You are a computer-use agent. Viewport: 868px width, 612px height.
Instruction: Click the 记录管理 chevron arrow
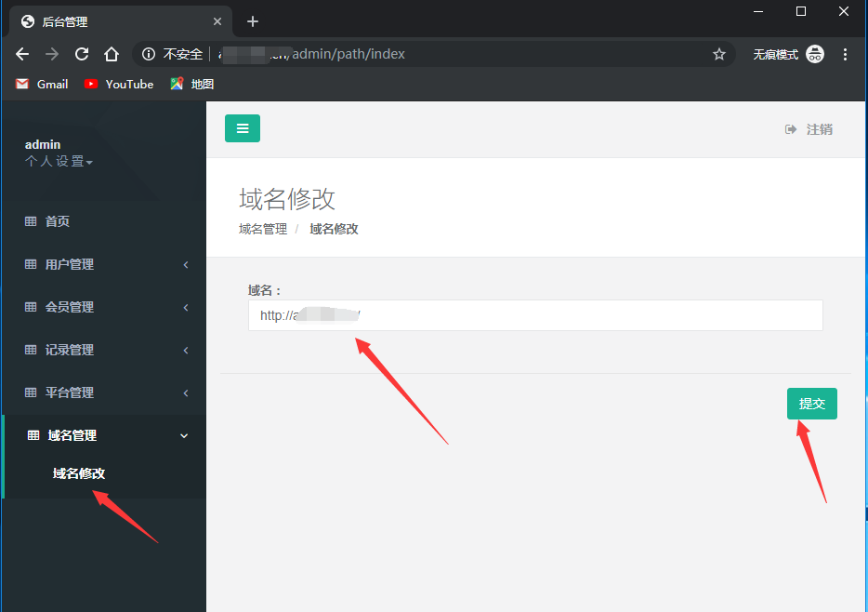[186, 350]
